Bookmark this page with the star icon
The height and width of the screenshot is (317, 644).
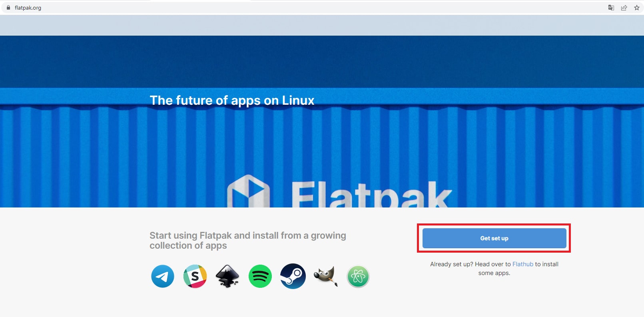click(x=637, y=8)
